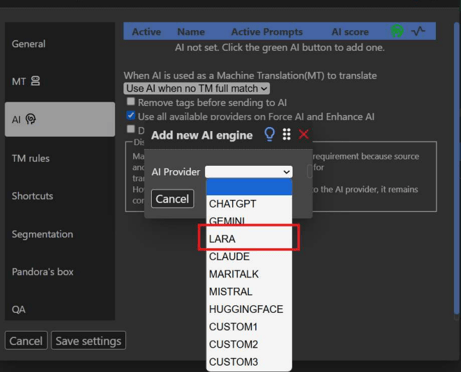This screenshot has width=461, height=372.
Task: Click the green AI add button
Action: (x=397, y=31)
